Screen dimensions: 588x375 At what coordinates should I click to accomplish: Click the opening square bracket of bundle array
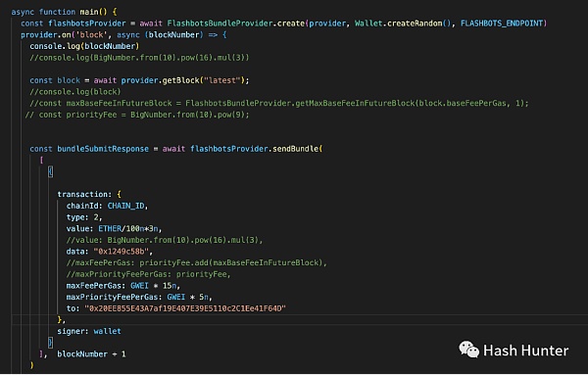tap(41, 160)
